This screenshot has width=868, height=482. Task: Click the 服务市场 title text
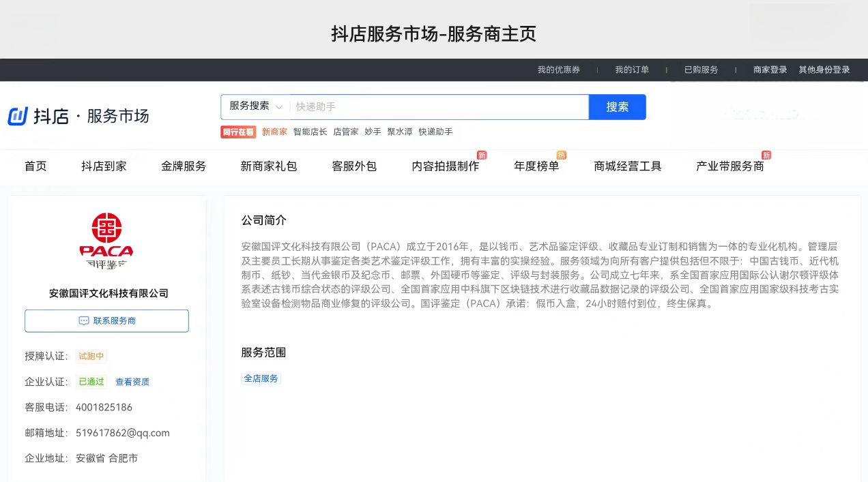tap(118, 116)
